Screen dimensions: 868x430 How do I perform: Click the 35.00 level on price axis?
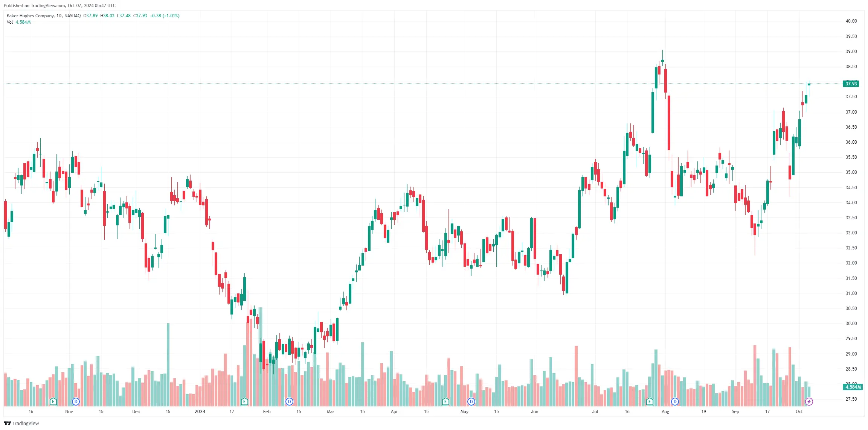coord(851,172)
